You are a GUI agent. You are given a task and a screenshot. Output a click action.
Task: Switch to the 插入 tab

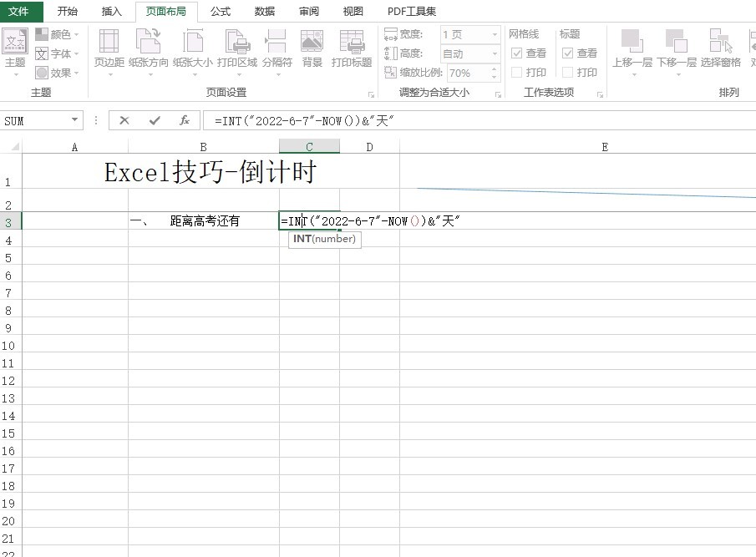111,11
